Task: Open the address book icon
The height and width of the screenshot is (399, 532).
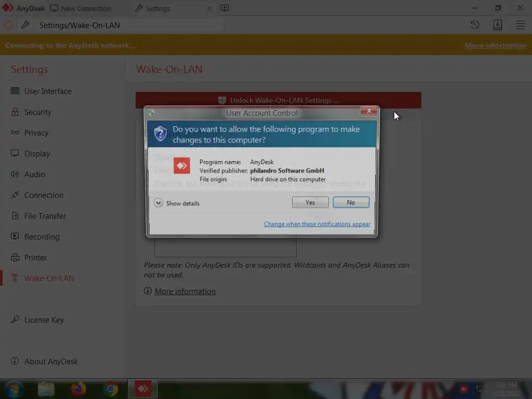Action: click(497, 25)
